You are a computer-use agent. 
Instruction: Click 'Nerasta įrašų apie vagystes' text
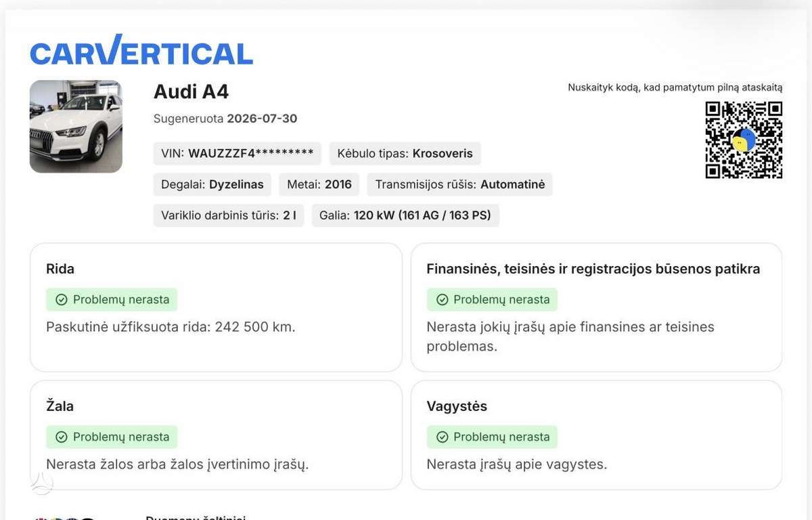tap(517, 464)
